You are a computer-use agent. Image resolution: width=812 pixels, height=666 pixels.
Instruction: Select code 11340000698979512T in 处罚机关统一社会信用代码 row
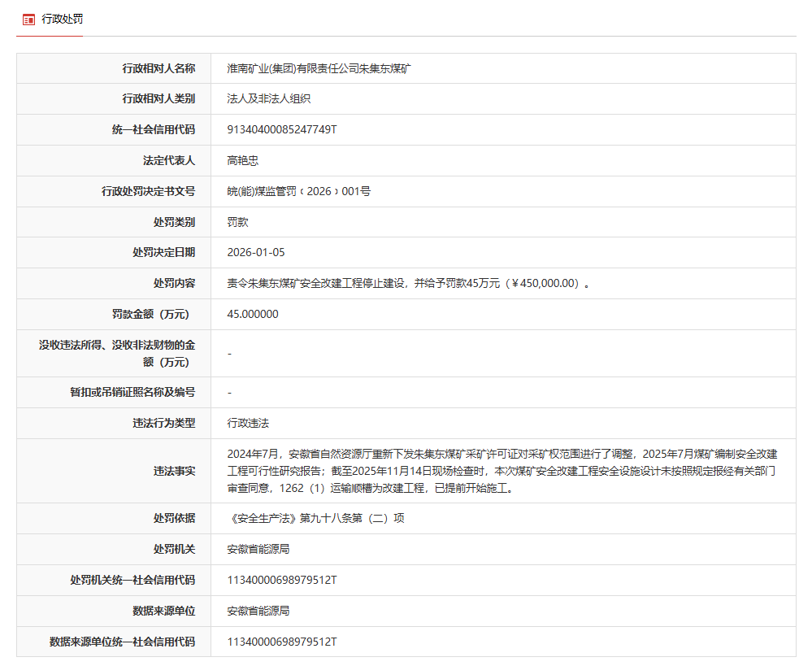coord(282,580)
